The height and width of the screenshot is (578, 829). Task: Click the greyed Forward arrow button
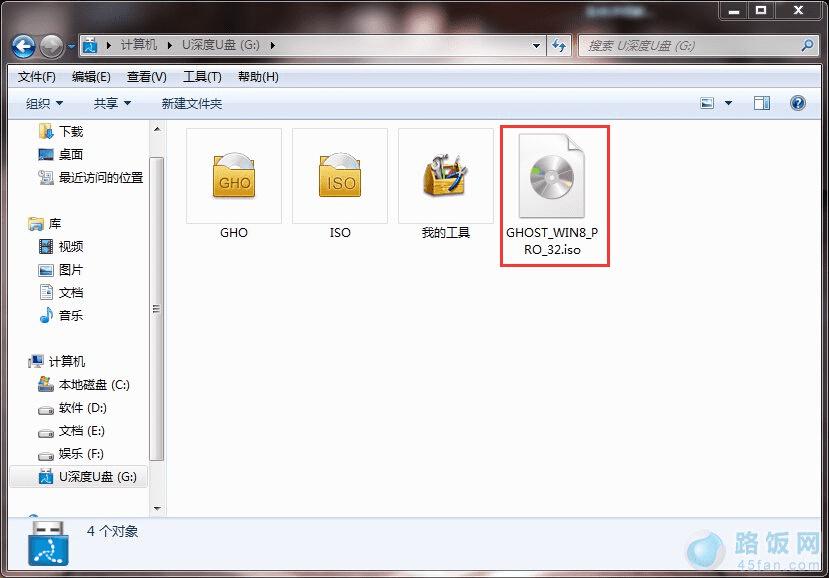coord(51,47)
